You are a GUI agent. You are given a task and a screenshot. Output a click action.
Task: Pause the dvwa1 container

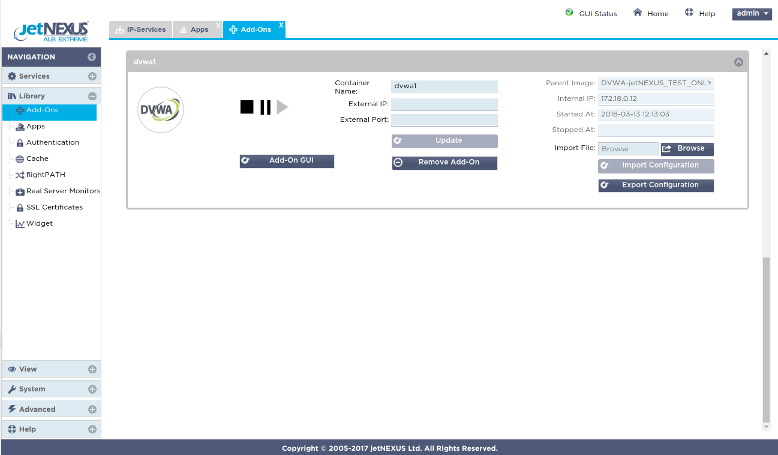(265, 107)
